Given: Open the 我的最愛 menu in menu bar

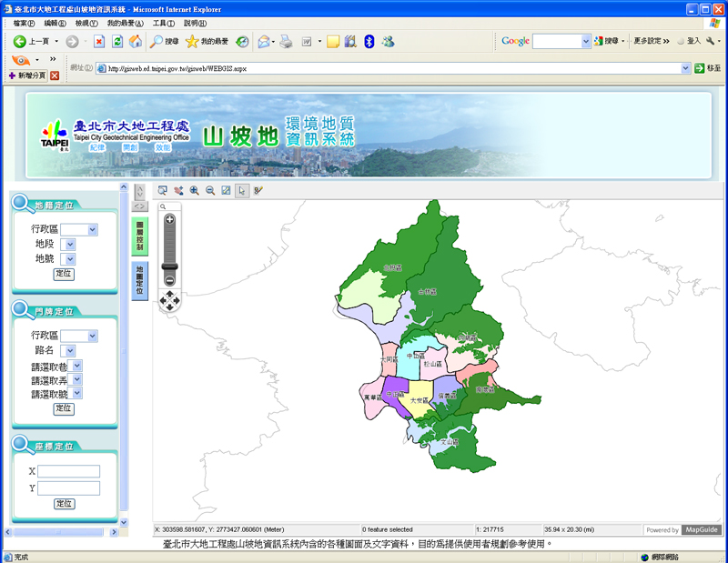Looking at the screenshot, I should point(124,23).
